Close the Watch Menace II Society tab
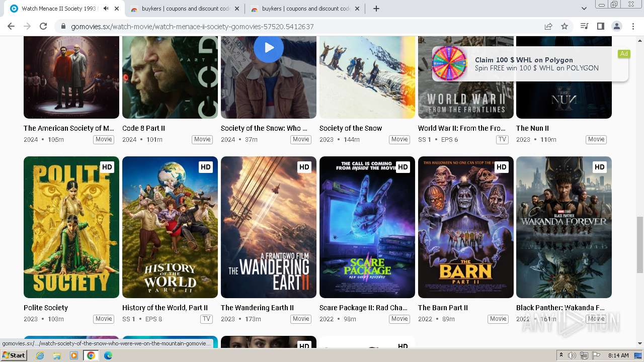The image size is (644, 362). (x=117, y=9)
